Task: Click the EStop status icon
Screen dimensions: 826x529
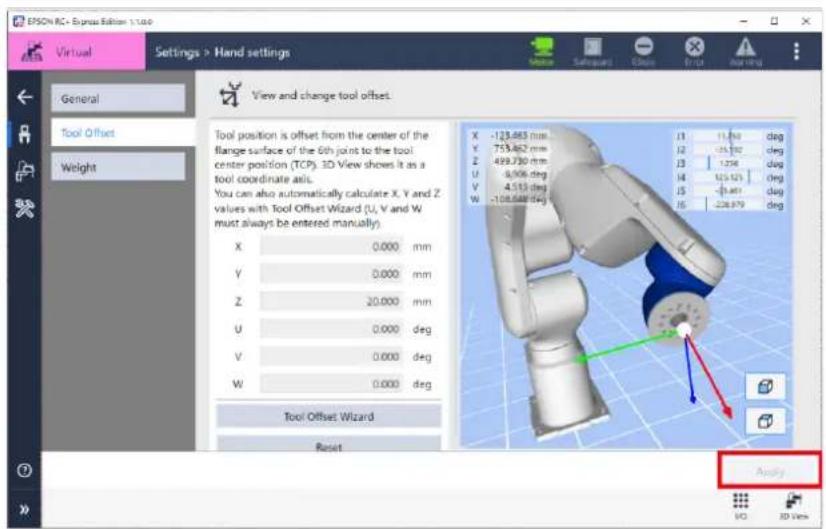Action: point(643,52)
